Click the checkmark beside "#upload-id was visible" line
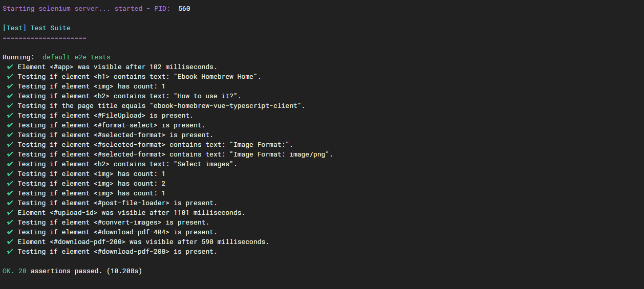The width and height of the screenshot is (644, 289). pos(10,213)
